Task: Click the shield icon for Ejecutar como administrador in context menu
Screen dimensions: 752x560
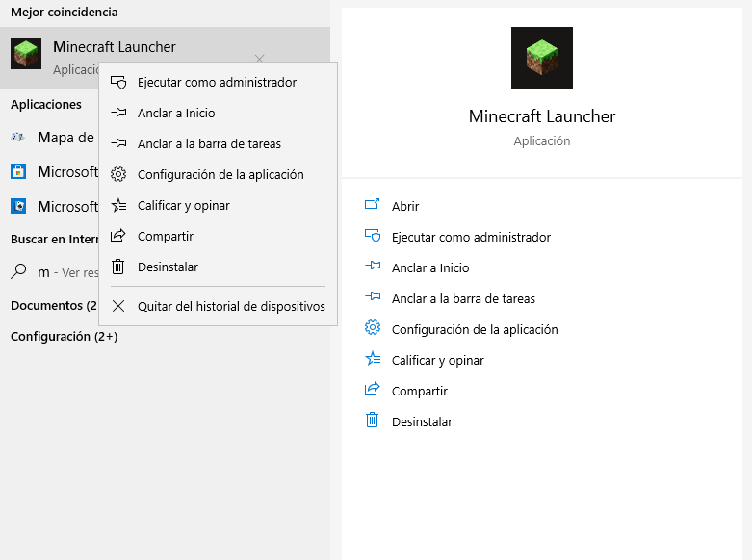Action: pyautogui.click(x=118, y=83)
